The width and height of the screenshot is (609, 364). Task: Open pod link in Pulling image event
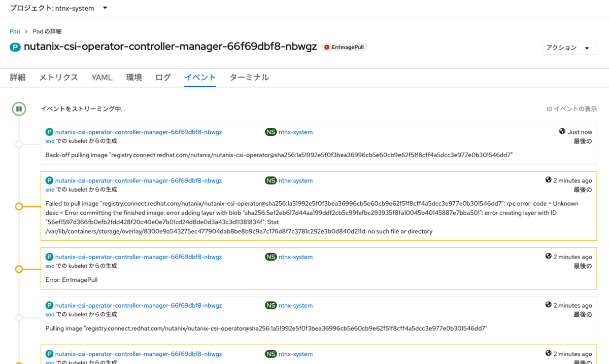point(139,306)
